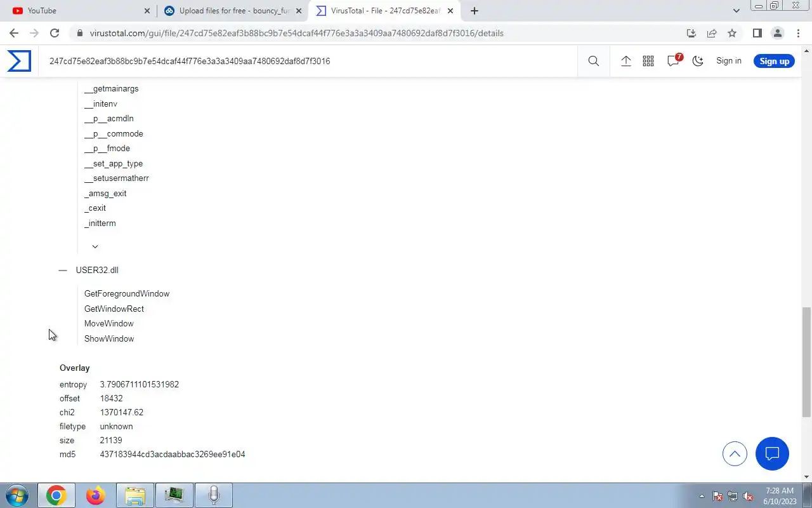
Task: Click the offset value 18432
Action: [x=111, y=399]
